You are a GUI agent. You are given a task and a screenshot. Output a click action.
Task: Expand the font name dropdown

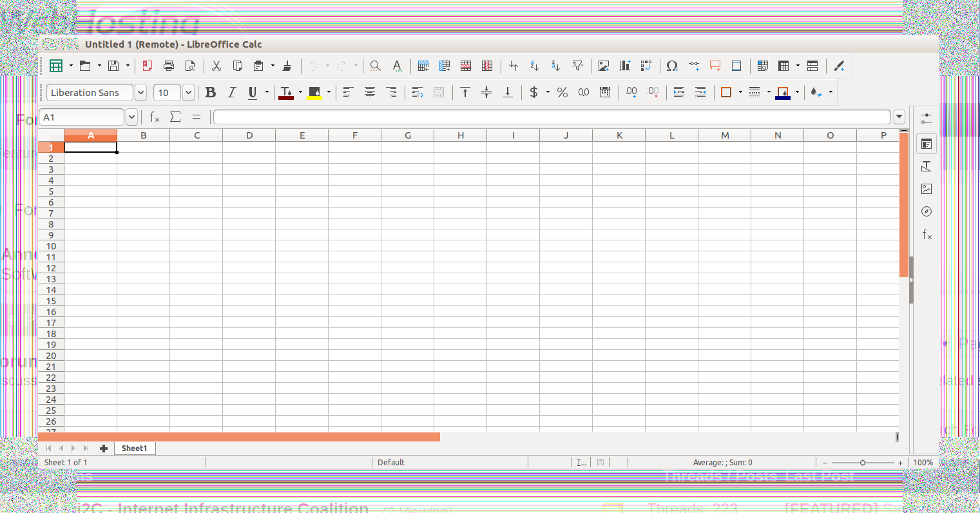140,93
